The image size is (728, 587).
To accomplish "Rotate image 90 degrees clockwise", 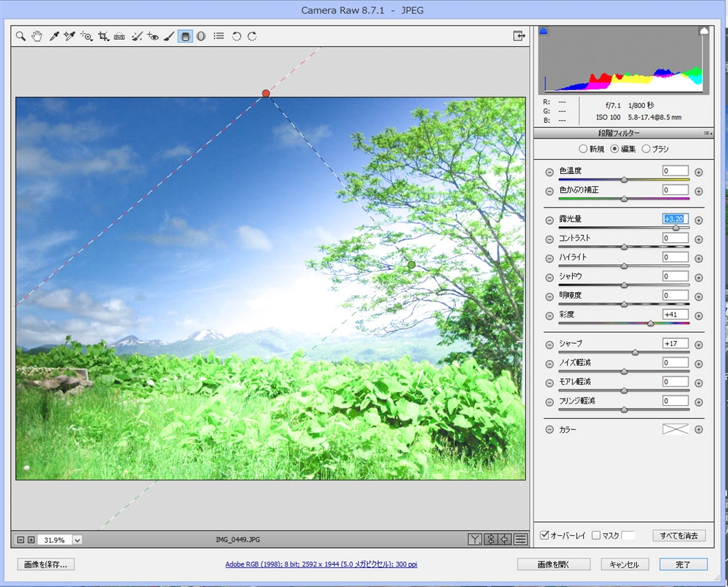I will click(x=252, y=36).
